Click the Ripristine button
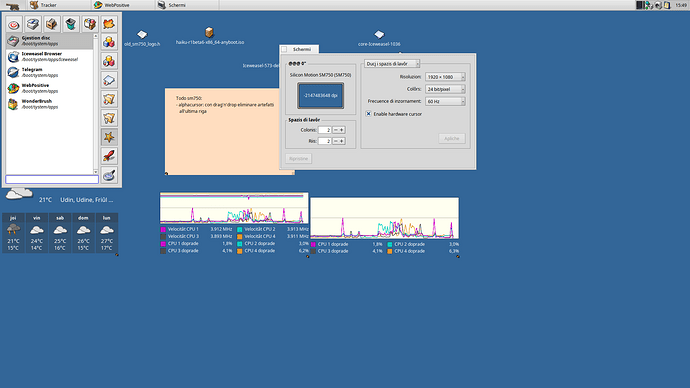This screenshot has height=388, width=690. [298, 159]
